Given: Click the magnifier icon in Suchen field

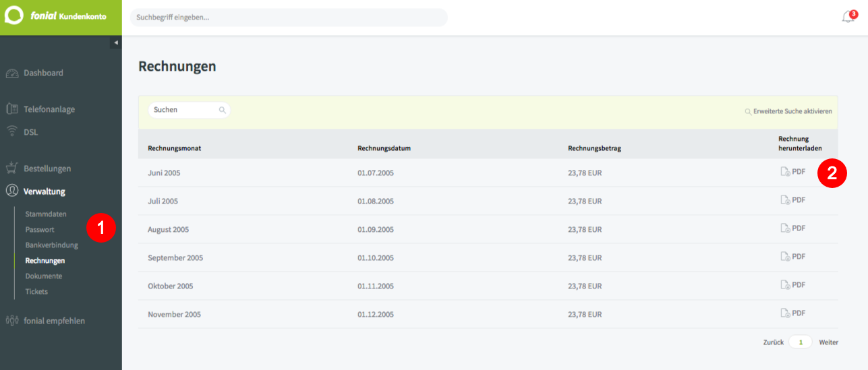Looking at the screenshot, I should [x=222, y=110].
